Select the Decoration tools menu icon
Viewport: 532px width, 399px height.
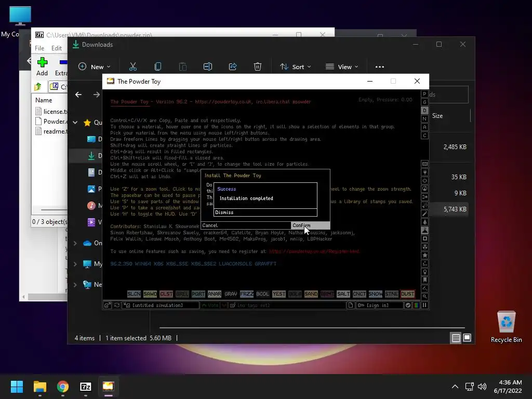point(424,288)
